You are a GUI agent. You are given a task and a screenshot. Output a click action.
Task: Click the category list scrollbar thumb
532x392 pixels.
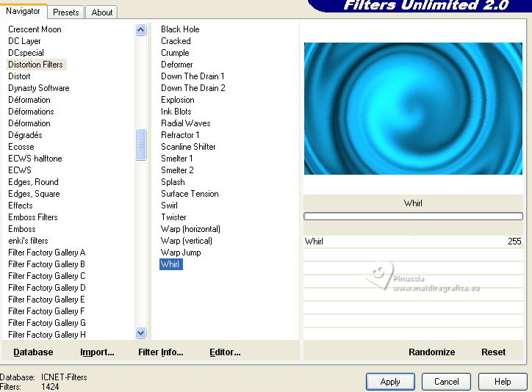pyautogui.click(x=140, y=145)
